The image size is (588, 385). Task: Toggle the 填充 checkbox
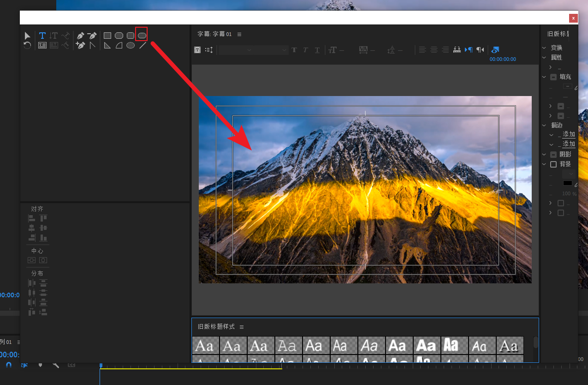point(553,77)
